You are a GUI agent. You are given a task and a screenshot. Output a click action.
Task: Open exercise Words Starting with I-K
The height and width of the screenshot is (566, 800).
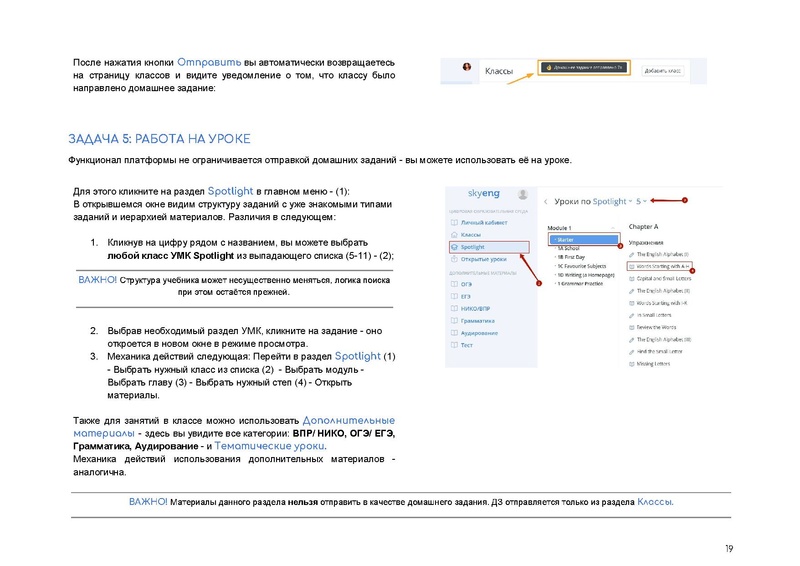(x=662, y=303)
